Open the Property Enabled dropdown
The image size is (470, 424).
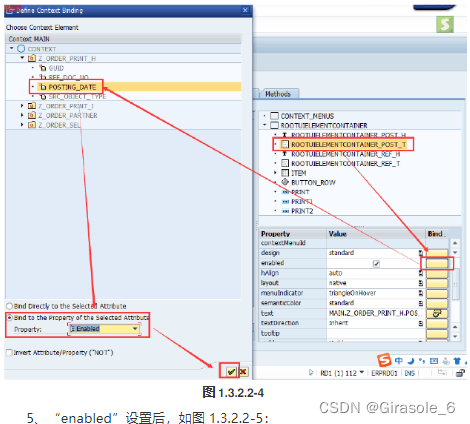[135, 329]
